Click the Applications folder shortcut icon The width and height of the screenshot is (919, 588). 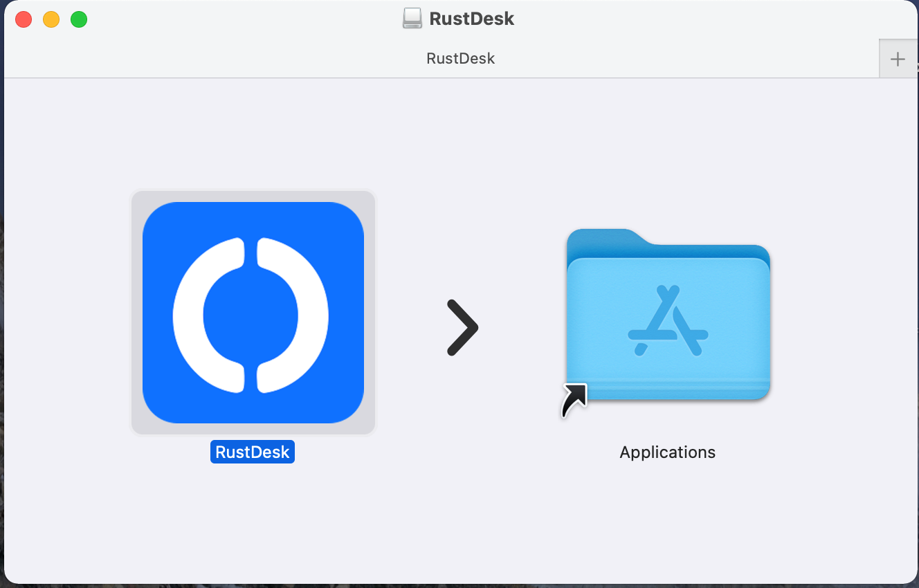pyautogui.click(x=668, y=315)
